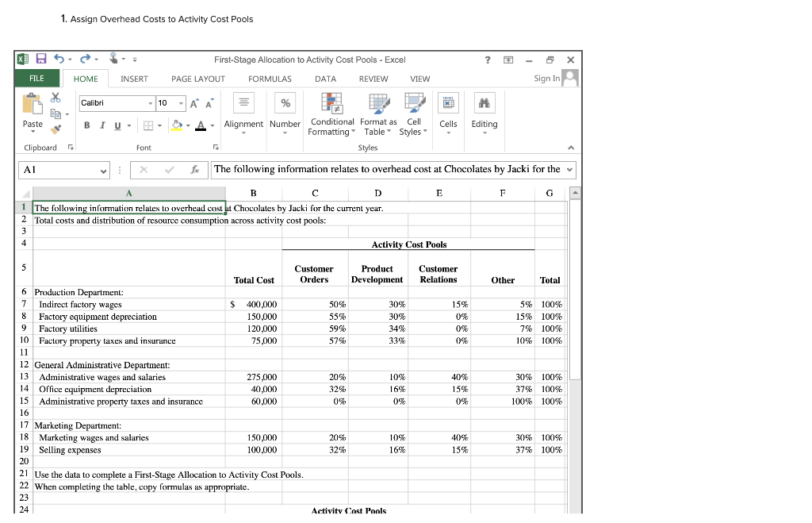Toggle Underline formatting
812x523 pixels.
(117, 125)
